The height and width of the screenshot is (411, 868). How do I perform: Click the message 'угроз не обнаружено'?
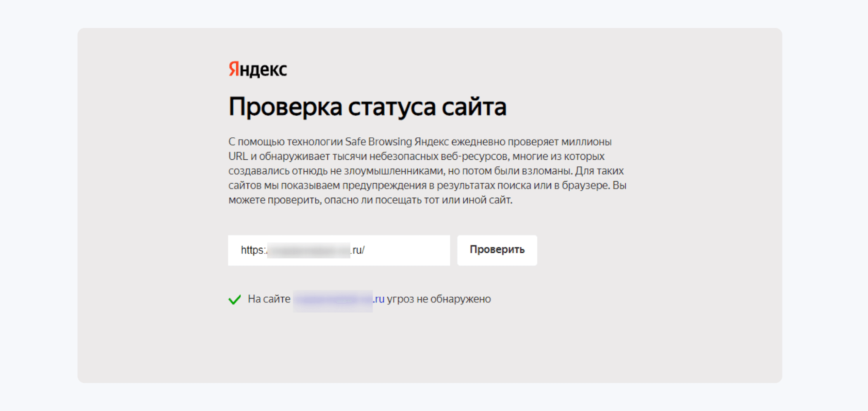(439, 299)
